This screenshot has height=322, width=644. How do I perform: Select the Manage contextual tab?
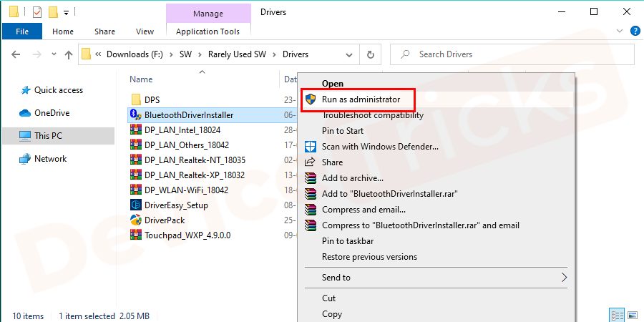(208, 14)
